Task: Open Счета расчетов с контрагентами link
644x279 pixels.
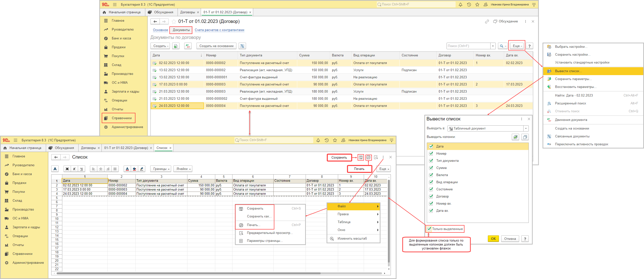Action: pos(219,30)
